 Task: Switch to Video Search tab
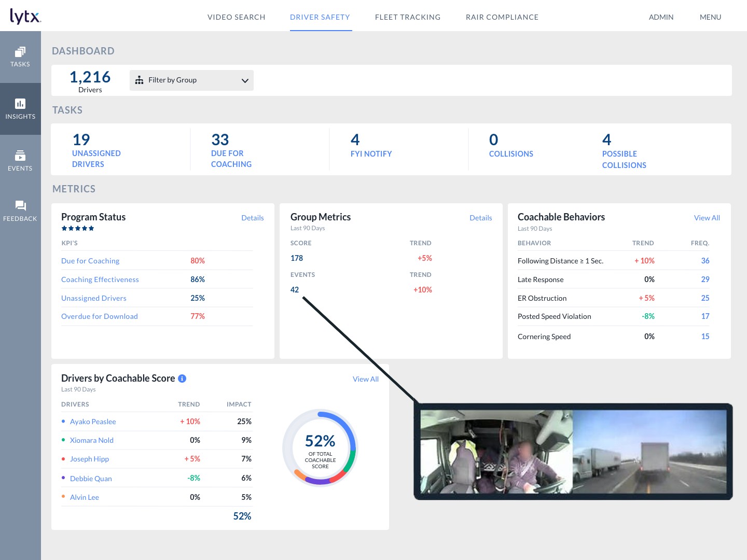click(x=236, y=17)
